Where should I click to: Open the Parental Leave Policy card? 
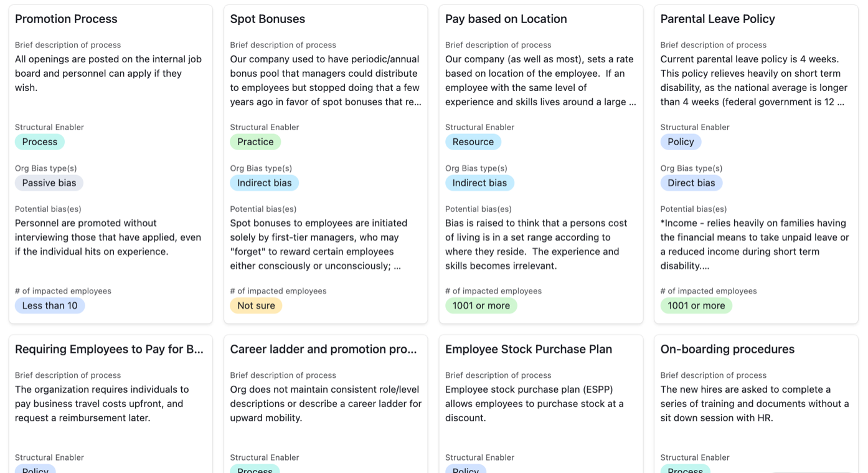coord(717,19)
